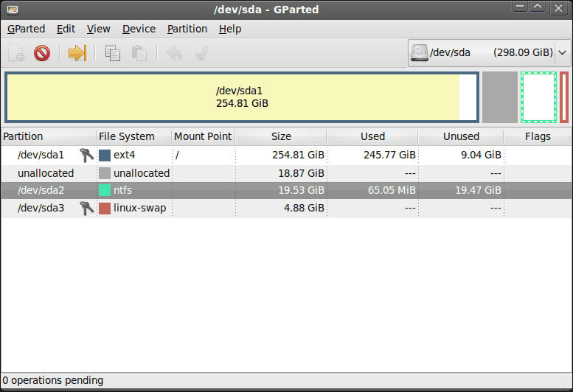573x392 pixels.
Task: Sort by the File System column header
Action: (133, 136)
